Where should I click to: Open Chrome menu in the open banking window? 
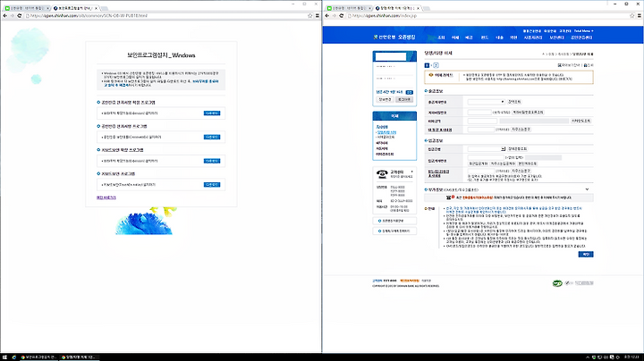(639, 15)
